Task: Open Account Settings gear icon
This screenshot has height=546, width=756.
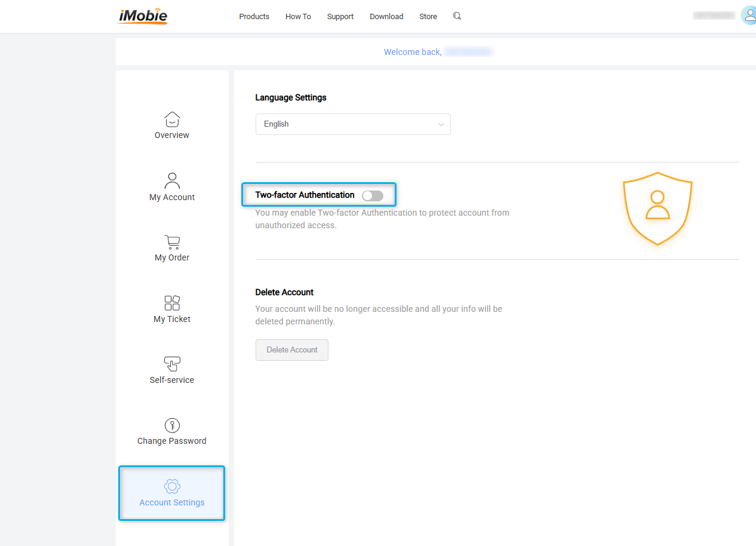Action: tap(171, 486)
